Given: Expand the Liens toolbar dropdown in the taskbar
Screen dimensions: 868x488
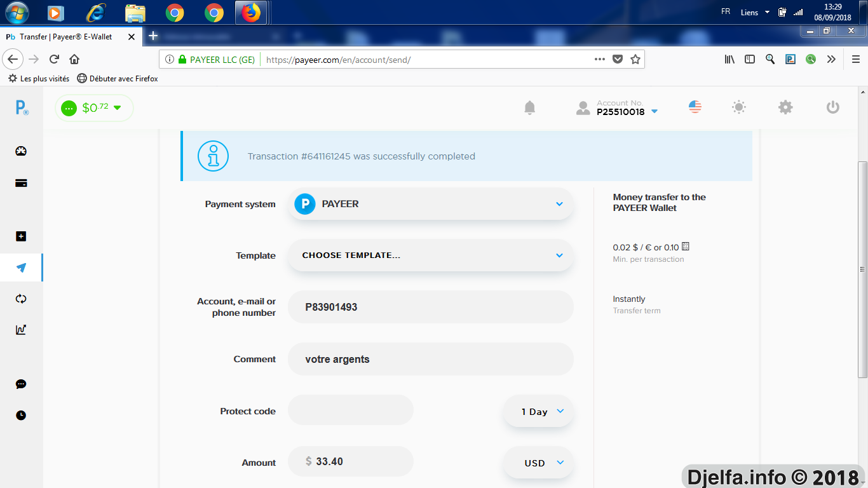Looking at the screenshot, I should [x=767, y=12].
